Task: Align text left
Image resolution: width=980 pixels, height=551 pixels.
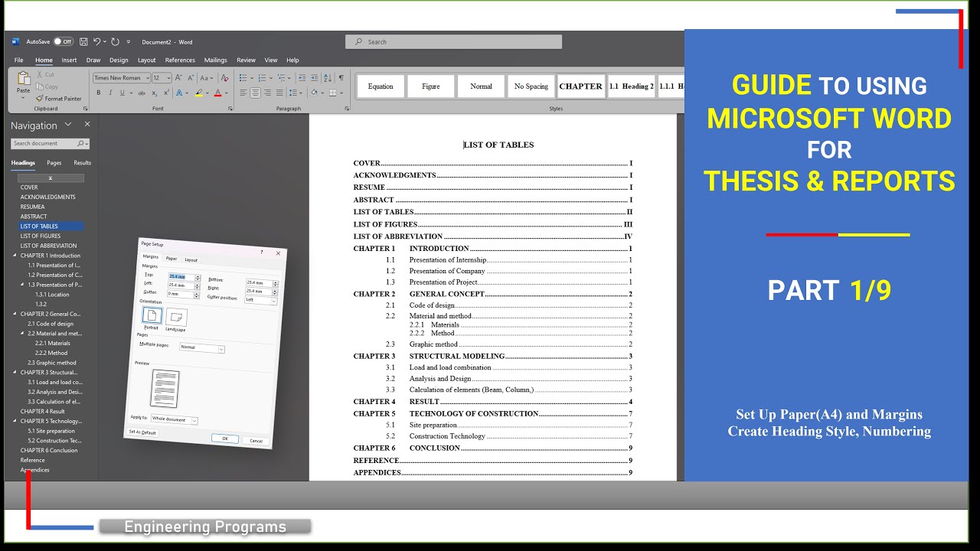Action: point(243,93)
